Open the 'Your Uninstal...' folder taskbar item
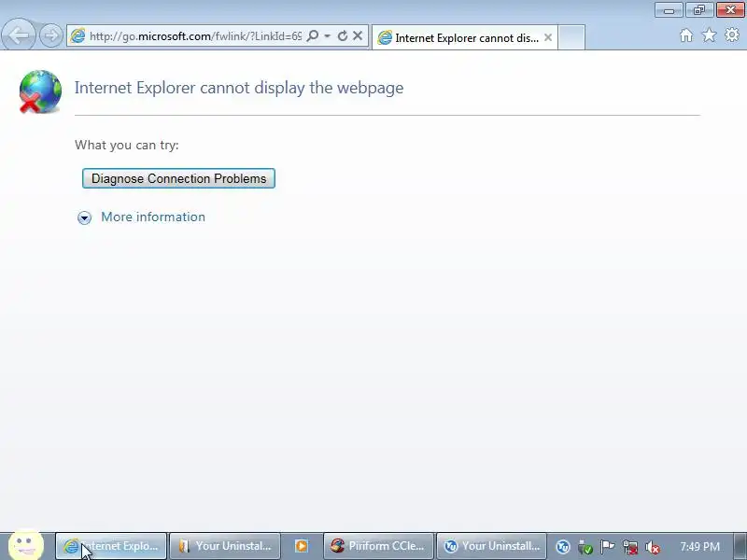747x560 pixels. click(x=225, y=546)
